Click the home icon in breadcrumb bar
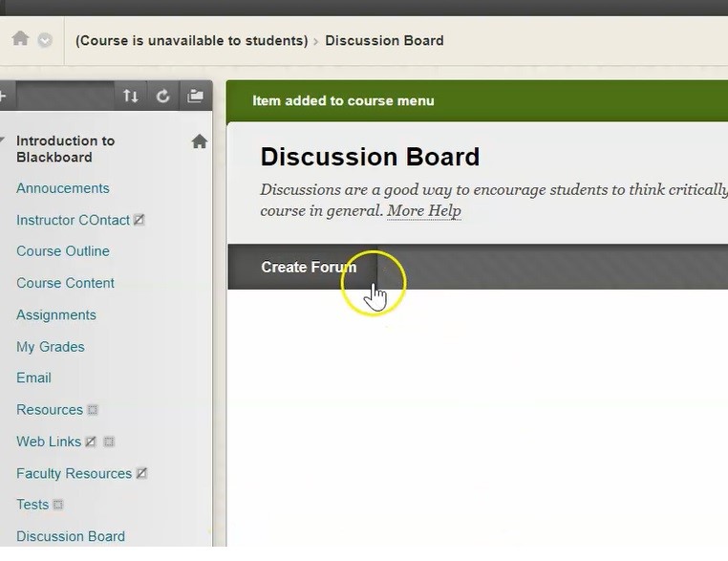 point(20,39)
